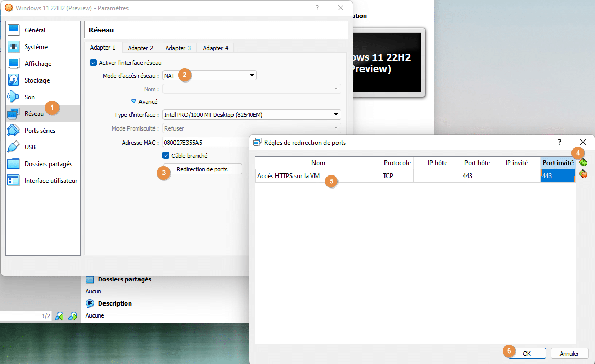This screenshot has width=595, height=364.
Task: Add a new port forwarding rule
Action: (583, 162)
